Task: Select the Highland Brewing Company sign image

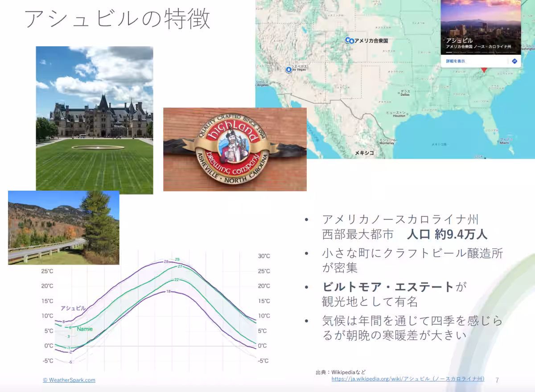Action: pos(235,149)
